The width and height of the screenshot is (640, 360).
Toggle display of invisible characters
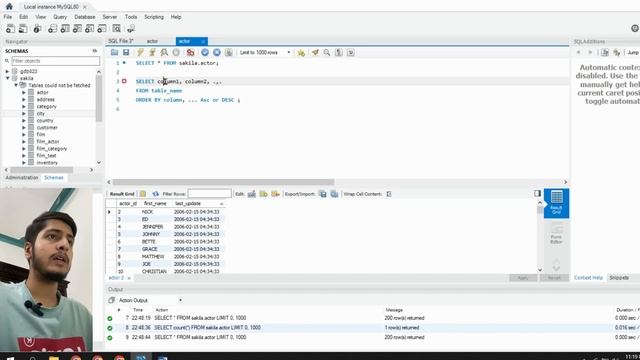339,52
